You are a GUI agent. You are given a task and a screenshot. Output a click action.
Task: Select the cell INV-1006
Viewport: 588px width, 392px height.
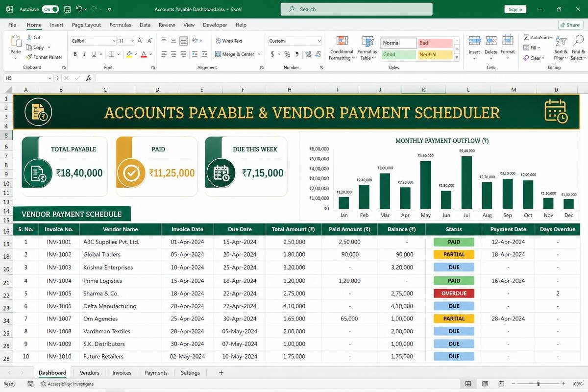click(59, 306)
